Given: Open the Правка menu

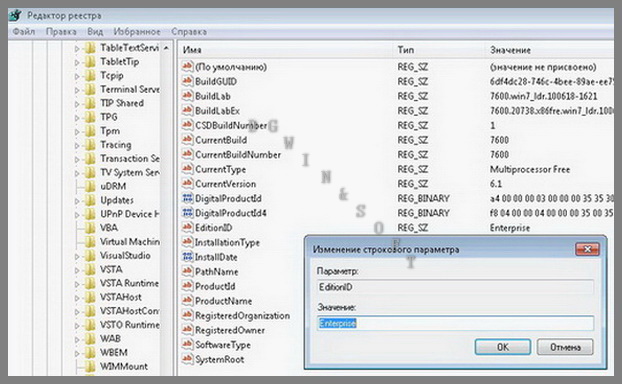Looking at the screenshot, I should click(61, 32).
